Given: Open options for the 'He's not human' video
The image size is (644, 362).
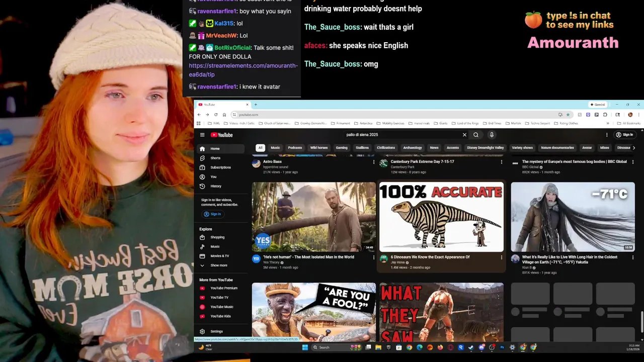Looking at the screenshot, I should tap(374, 257).
